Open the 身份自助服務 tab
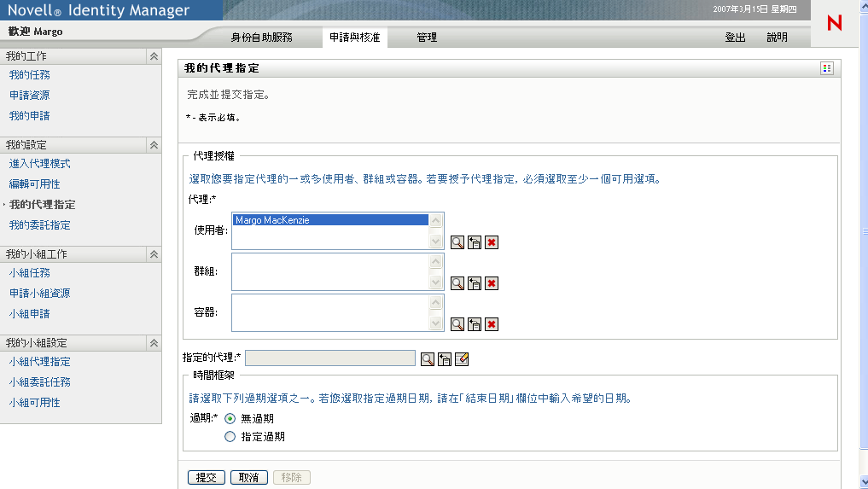Image resolution: width=868 pixels, height=489 pixels. point(261,37)
